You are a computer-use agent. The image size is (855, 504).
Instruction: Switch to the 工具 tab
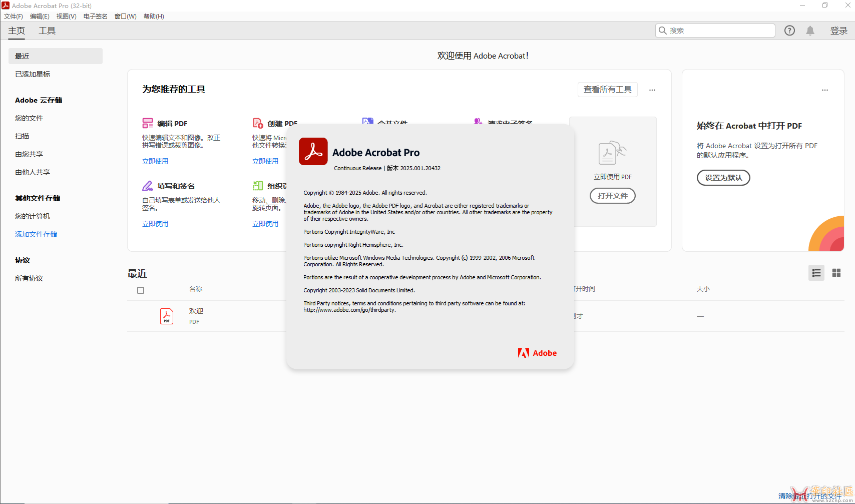(x=47, y=31)
